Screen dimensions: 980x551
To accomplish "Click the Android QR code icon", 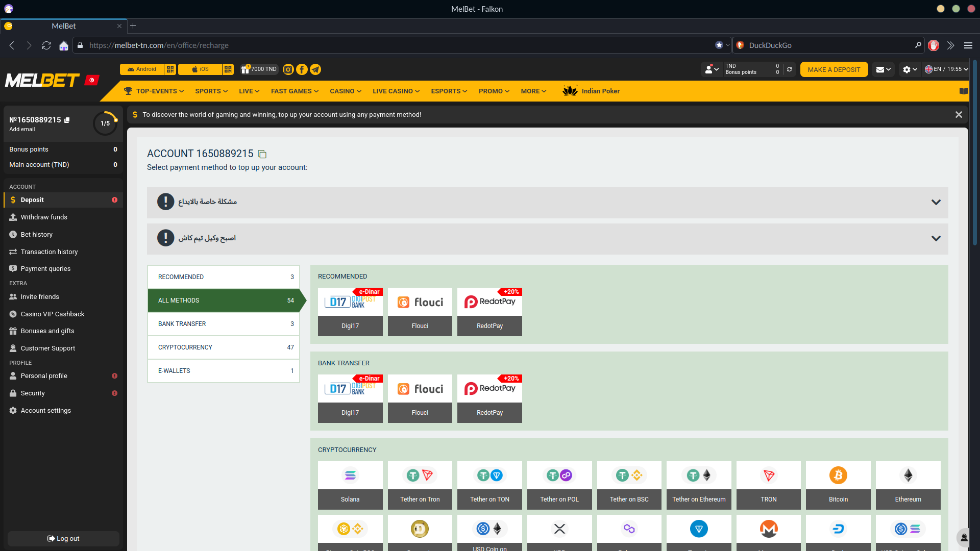I will pos(170,69).
